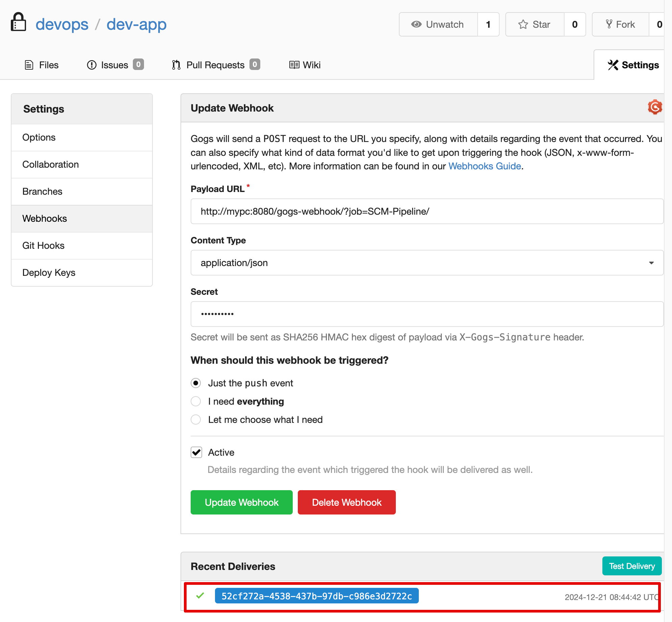Toggle the Active checkbox

tap(196, 452)
